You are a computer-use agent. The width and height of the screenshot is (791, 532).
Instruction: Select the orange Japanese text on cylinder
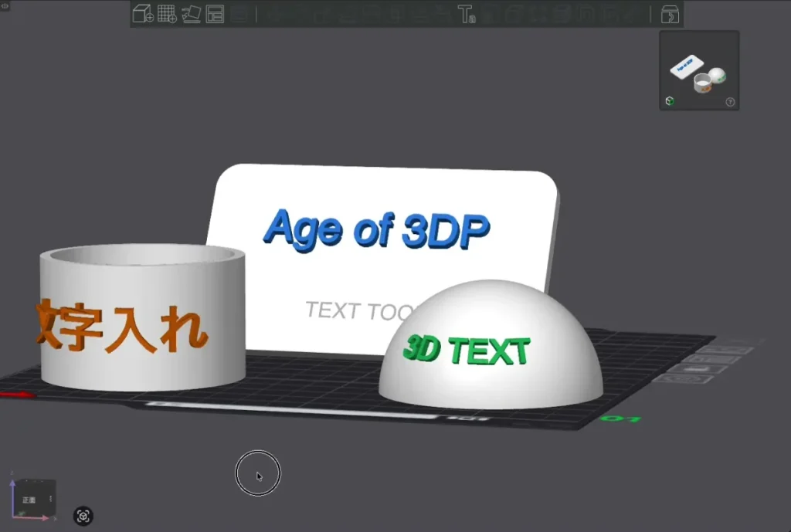(121, 327)
